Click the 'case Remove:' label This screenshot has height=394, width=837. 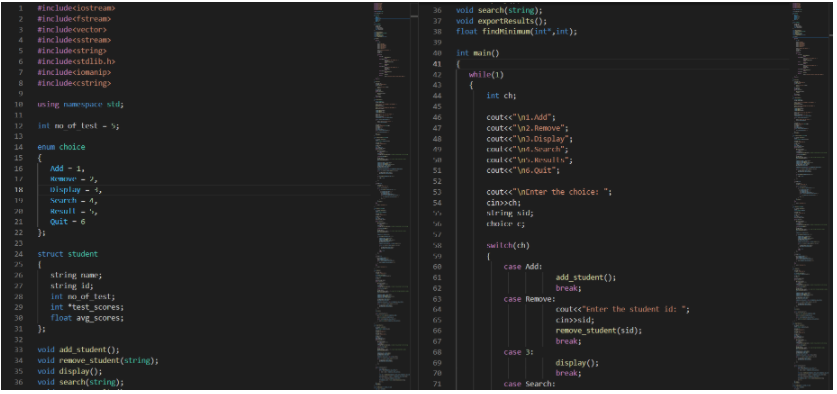point(530,299)
